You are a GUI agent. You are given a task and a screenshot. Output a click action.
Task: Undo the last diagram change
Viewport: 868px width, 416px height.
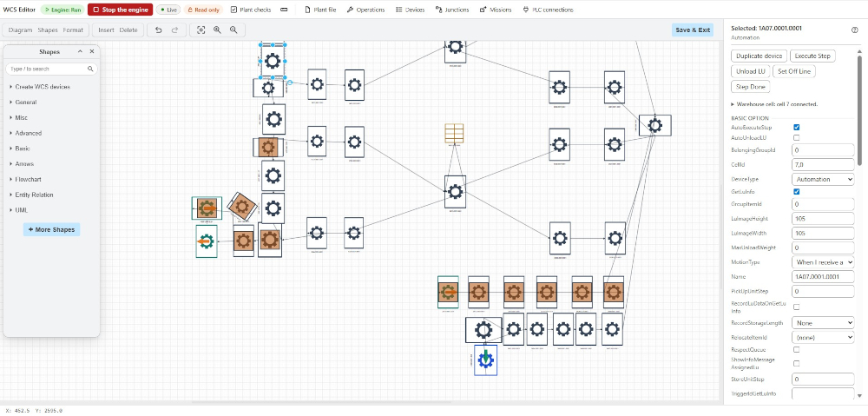pyautogui.click(x=158, y=30)
